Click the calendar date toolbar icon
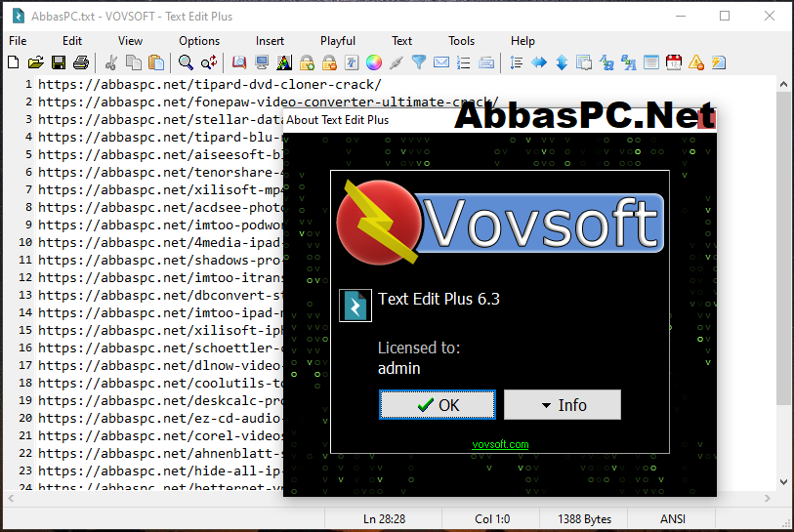The image size is (794, 532). click(x=674, y=62)
